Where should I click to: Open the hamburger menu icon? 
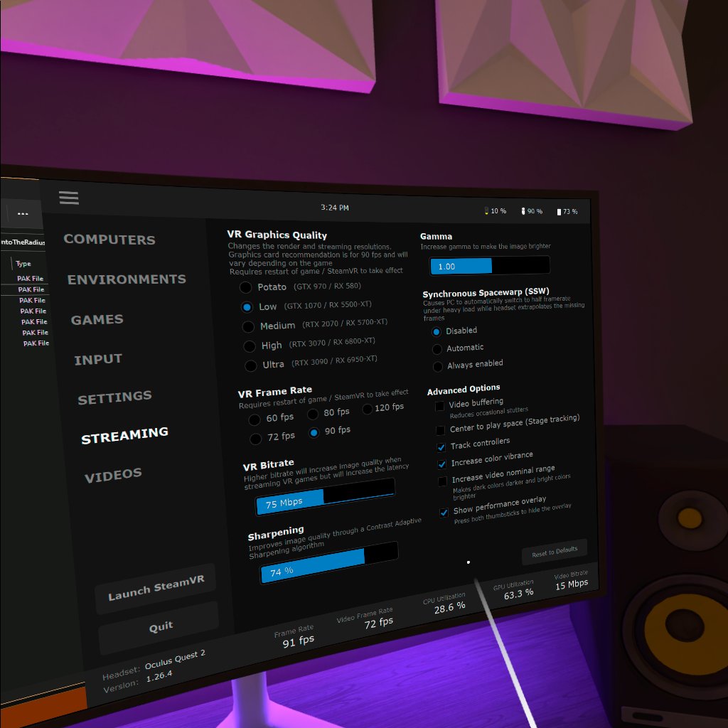(69, 198)
